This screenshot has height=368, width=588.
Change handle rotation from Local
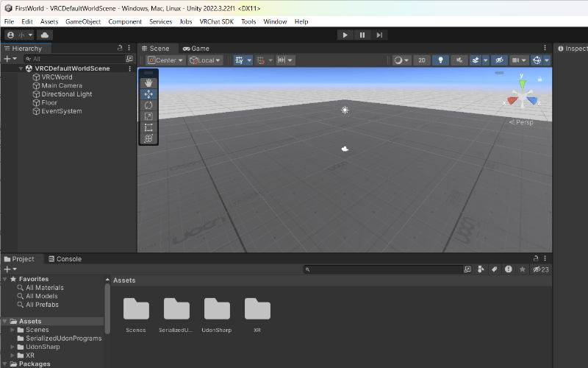click(206, 60)
